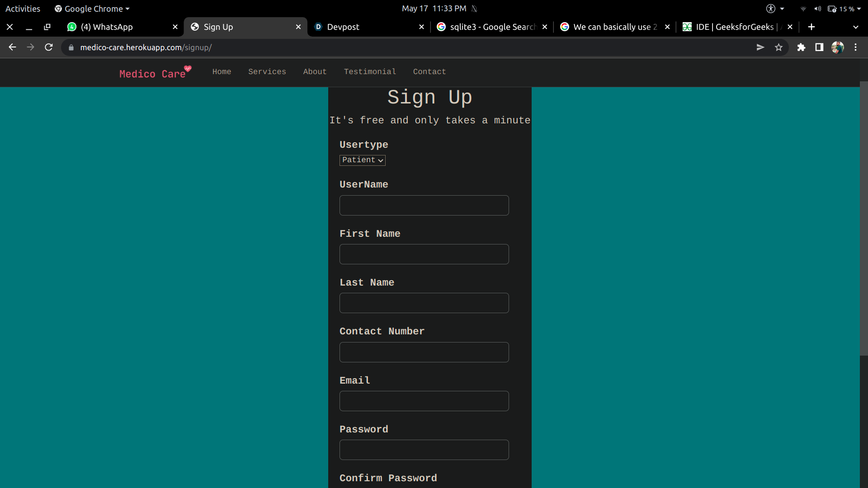
Task: Click the site lock icon in address bar
Action: 71,47
